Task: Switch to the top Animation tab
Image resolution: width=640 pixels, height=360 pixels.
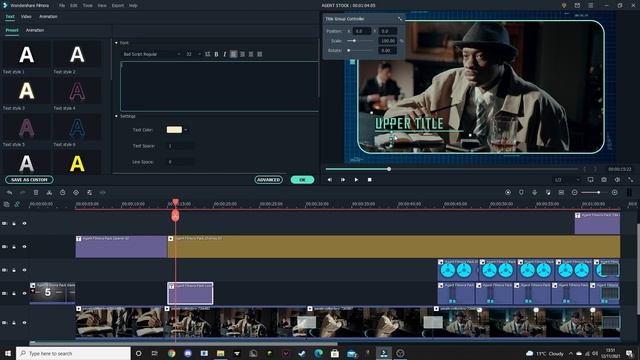Action: click(x=48, y=17)
